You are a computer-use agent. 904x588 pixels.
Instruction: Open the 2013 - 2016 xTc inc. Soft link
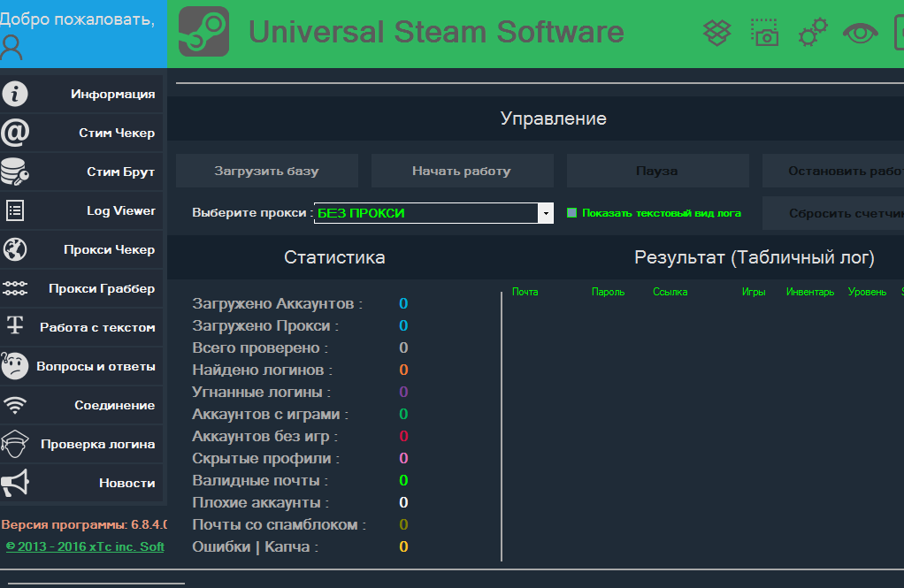click(85, 546)
